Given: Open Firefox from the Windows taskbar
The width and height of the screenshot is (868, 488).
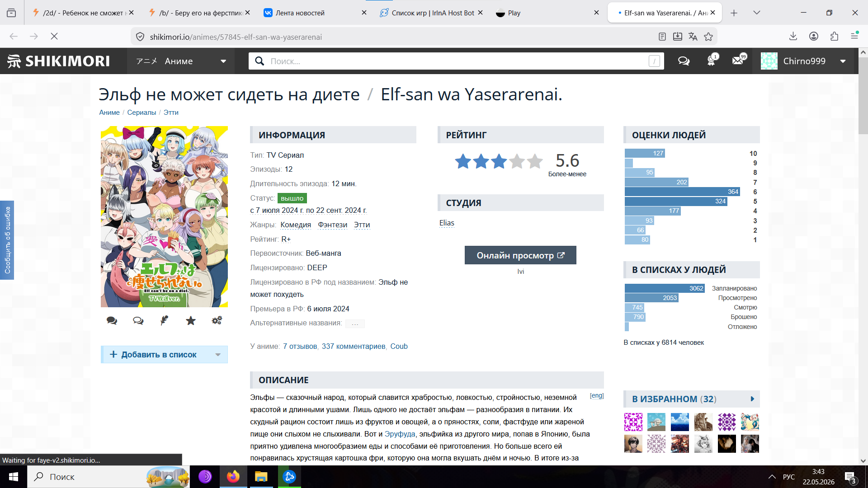Looking at the screenshot, I should pos(233,477).
